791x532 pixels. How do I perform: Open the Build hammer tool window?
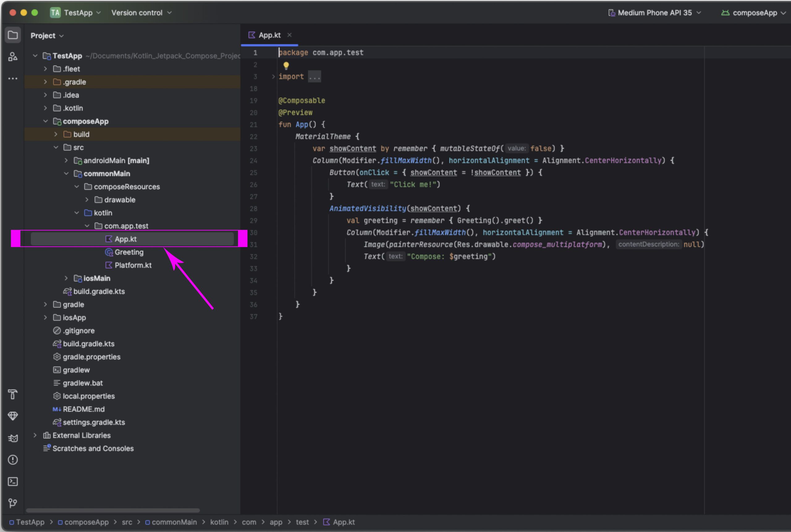click(13, 394)
